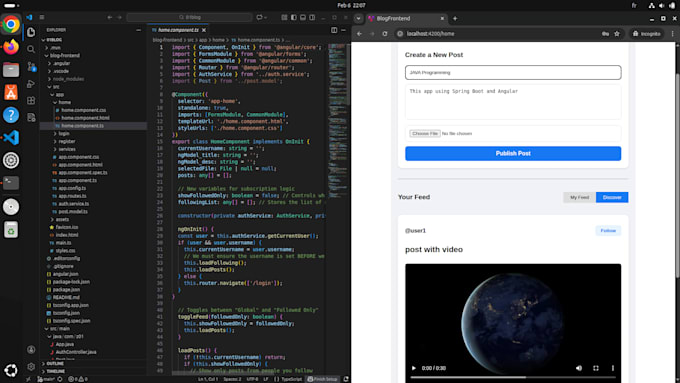Click the Finish Setup status bar item

[322, 379]
